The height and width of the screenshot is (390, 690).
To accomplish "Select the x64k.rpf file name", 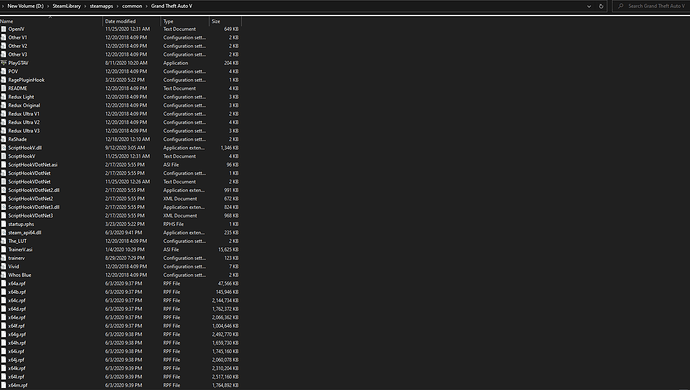I will 17,368.
